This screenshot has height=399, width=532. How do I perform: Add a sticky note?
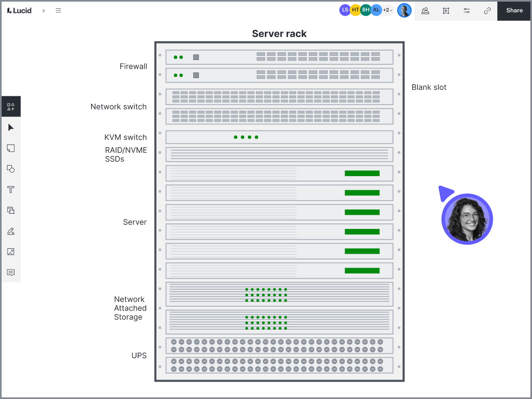(x=11, y=148)
